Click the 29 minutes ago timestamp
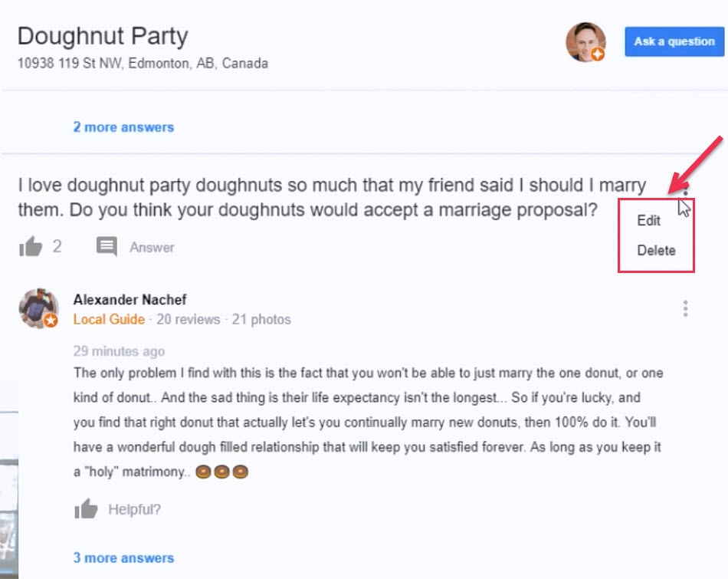 click(119, 352)
